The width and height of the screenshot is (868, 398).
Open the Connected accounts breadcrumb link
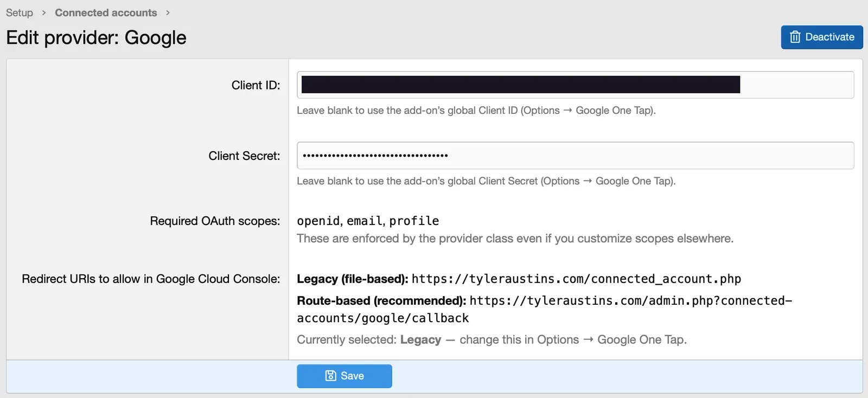pos(106,12)
